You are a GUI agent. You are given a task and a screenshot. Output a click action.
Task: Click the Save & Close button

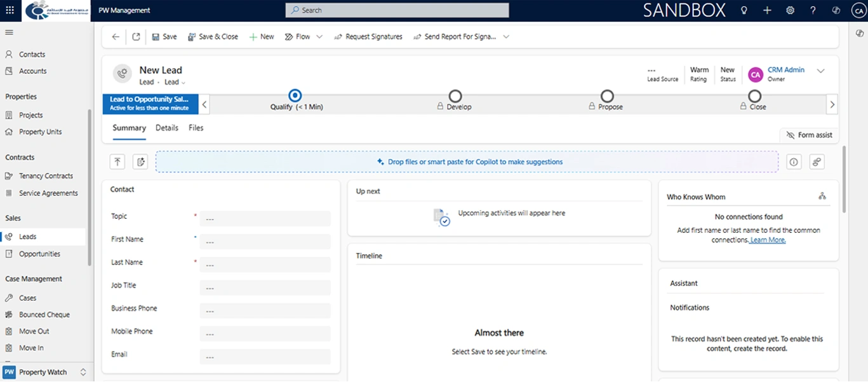click(213, 37)
